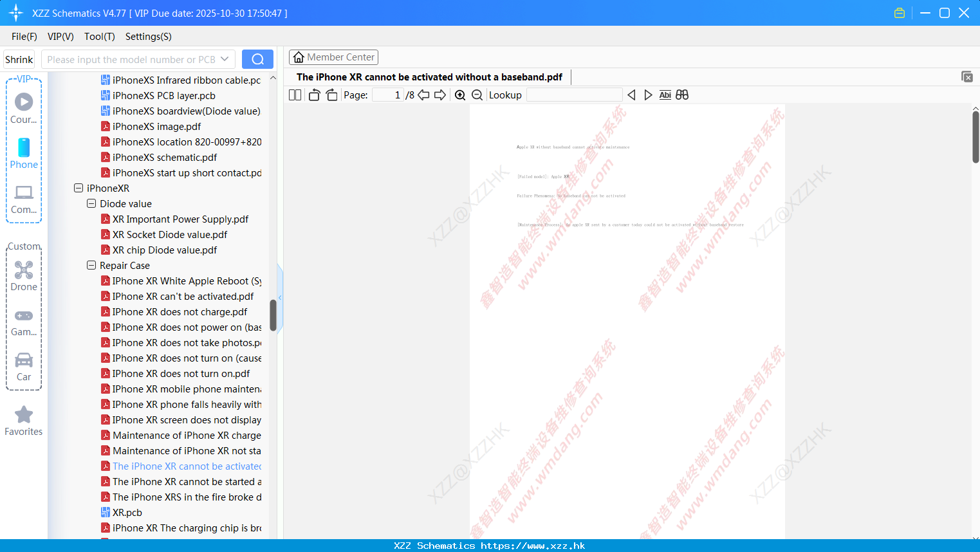Image resolution: width=980 pixels, height=552 pixels.
Task: Open XR.pcb file
Action: click(127, 512)
